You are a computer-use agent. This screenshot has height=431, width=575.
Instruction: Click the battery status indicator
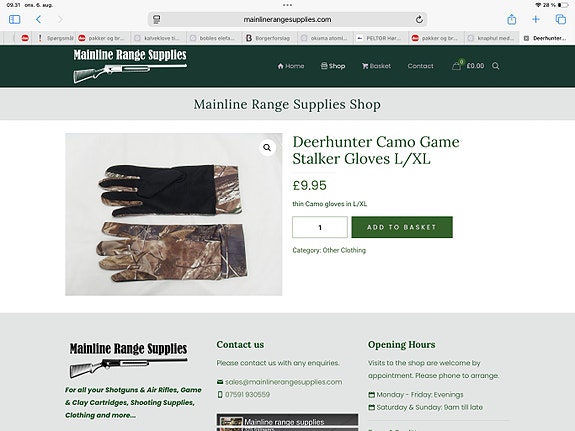(x=563, y=5)
